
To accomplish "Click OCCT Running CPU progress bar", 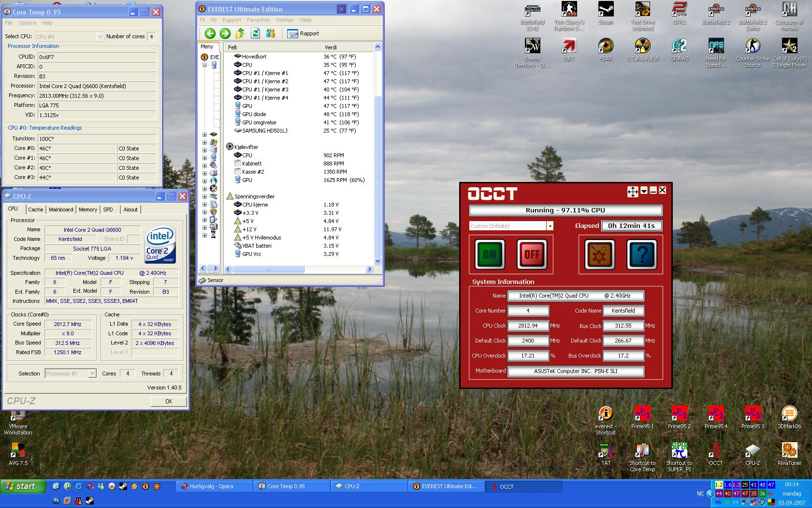I will (565, 210).
